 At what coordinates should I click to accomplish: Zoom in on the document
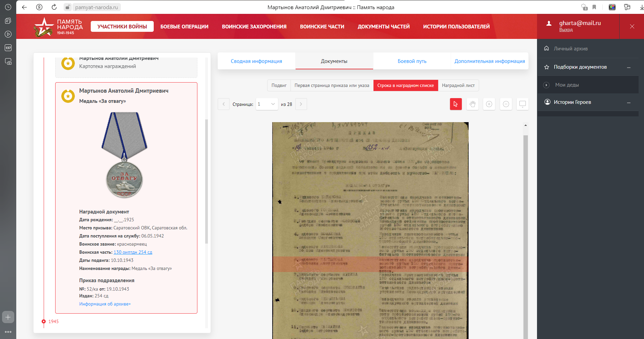tap(489, 104)
